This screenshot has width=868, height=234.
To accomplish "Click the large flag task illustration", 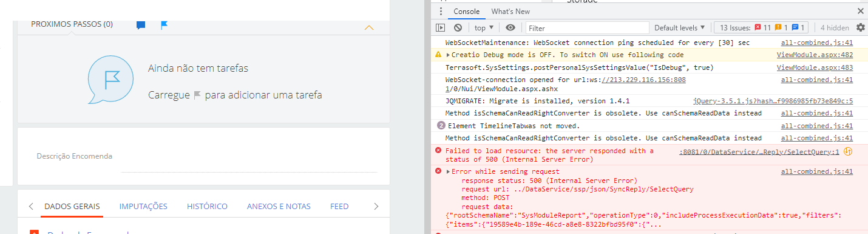I will [x=110, y=81].
